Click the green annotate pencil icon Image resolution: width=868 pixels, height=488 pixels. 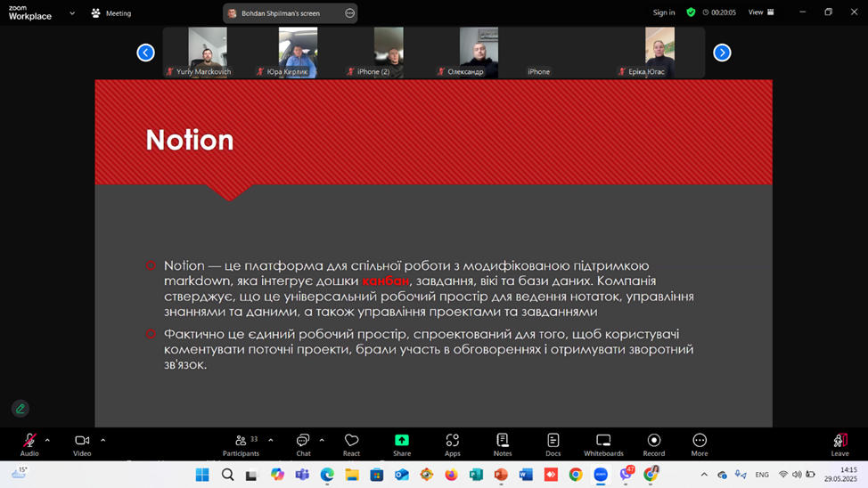20,409
